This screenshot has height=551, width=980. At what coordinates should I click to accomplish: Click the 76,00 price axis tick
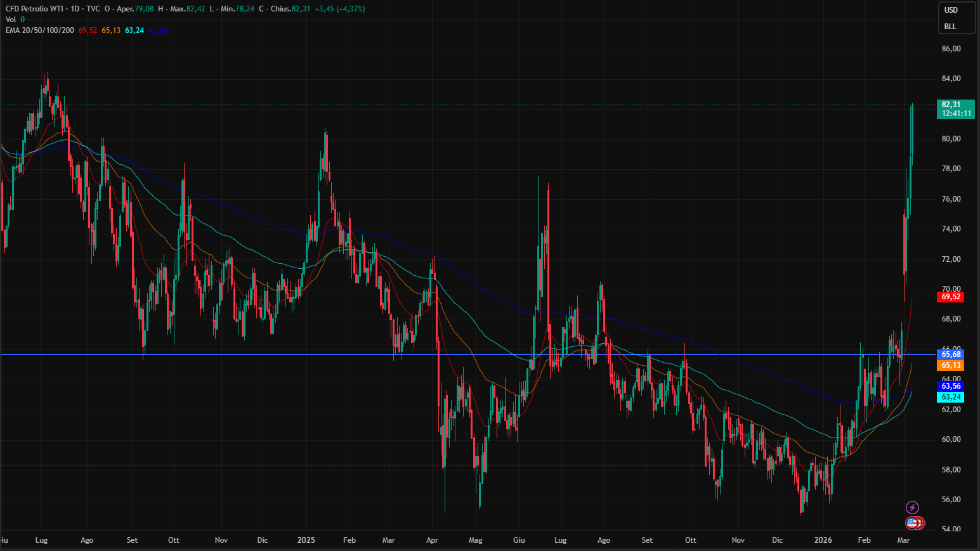pyautogui.click(x=951, y=199)
